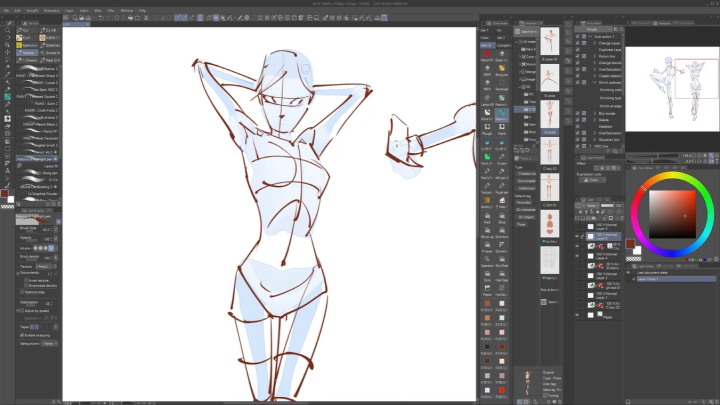The height and width of the screenshot is (405, 720).
Task: Click the Favorites tag button in Material panel
Action: (x=524, y=202)
